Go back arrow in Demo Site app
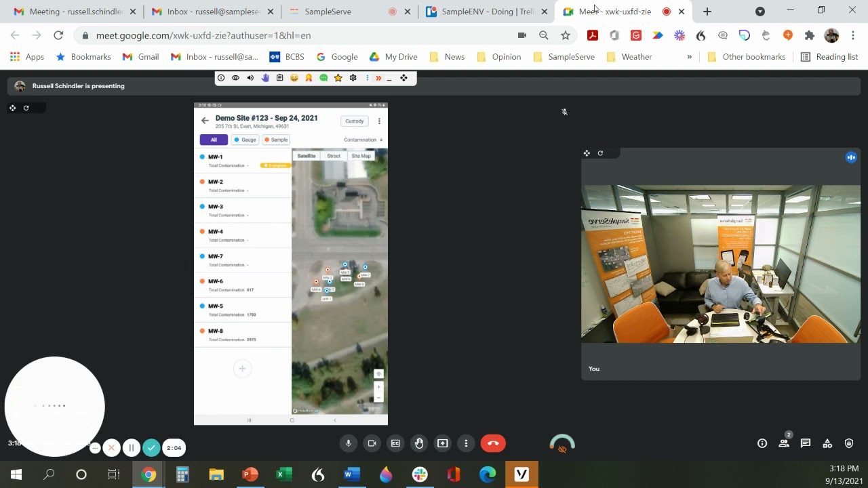 click(205, 121)
